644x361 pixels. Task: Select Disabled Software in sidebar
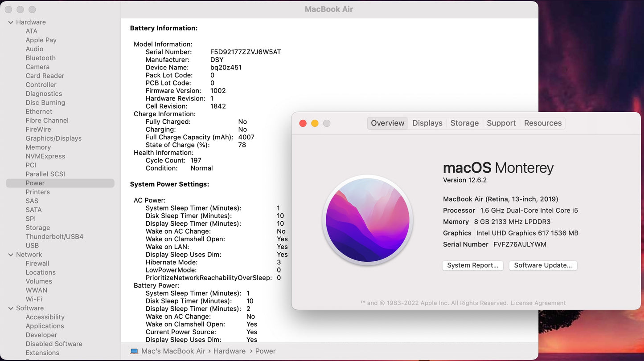[54, 344]
